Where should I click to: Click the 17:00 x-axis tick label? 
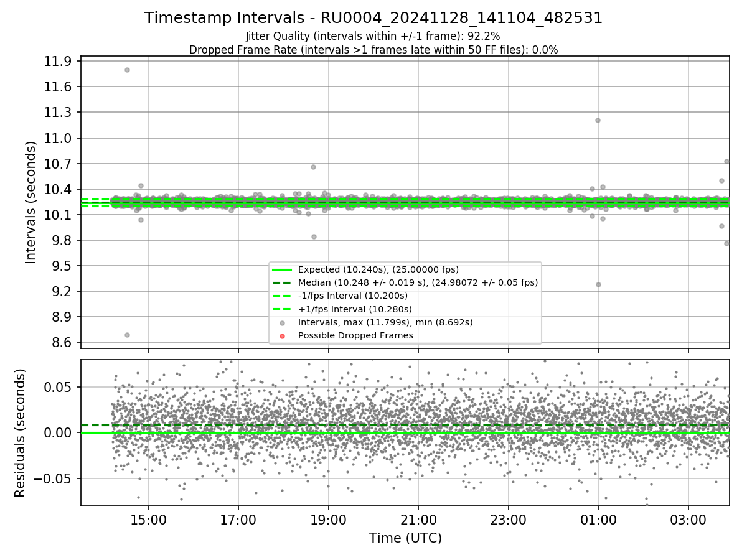(x=238, y=519)
